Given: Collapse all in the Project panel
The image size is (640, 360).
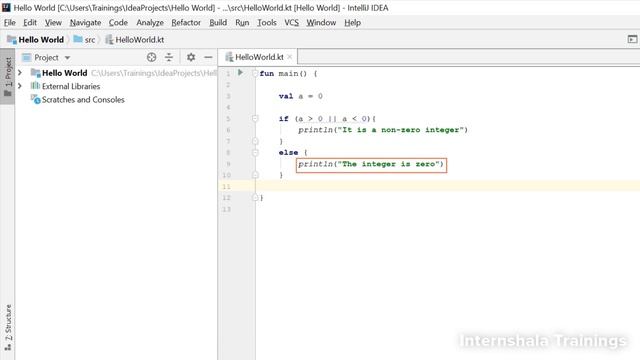Looking at the screenshot, I should click(169, 58).
